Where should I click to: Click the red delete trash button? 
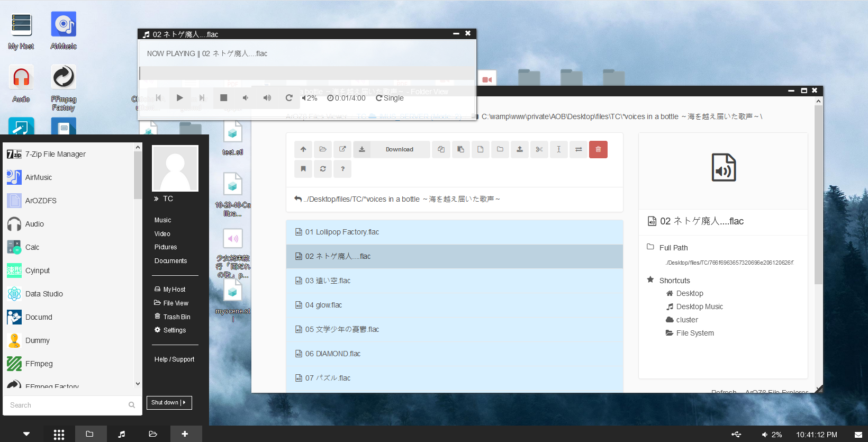598,149
